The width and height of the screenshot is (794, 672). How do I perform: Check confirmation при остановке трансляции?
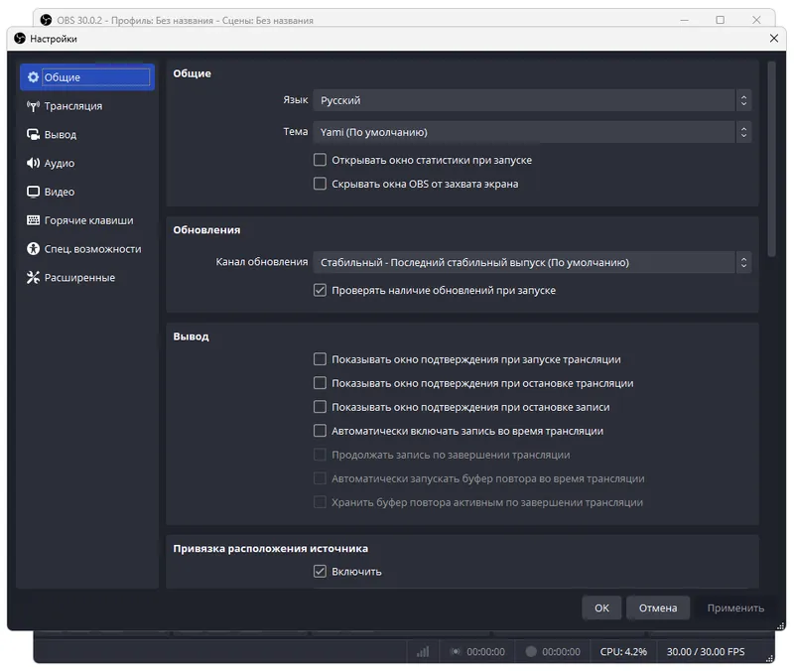320,383
